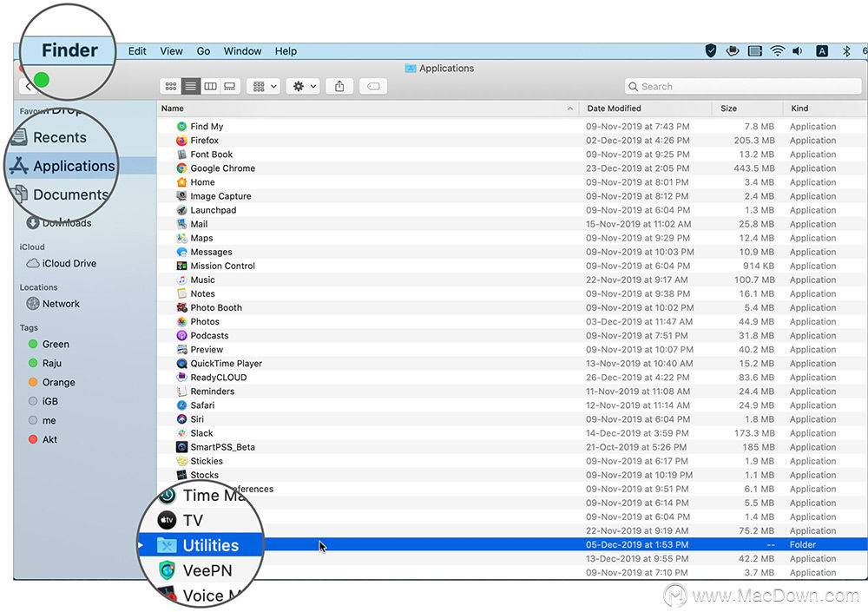
Task: Click the shield icon in menu bar
Action: 711,51
